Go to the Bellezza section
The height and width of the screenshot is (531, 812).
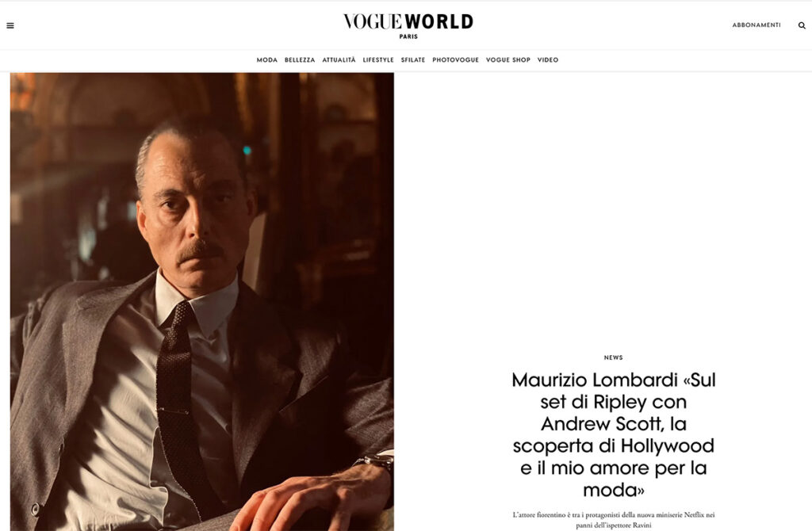[x=299, y=60]
